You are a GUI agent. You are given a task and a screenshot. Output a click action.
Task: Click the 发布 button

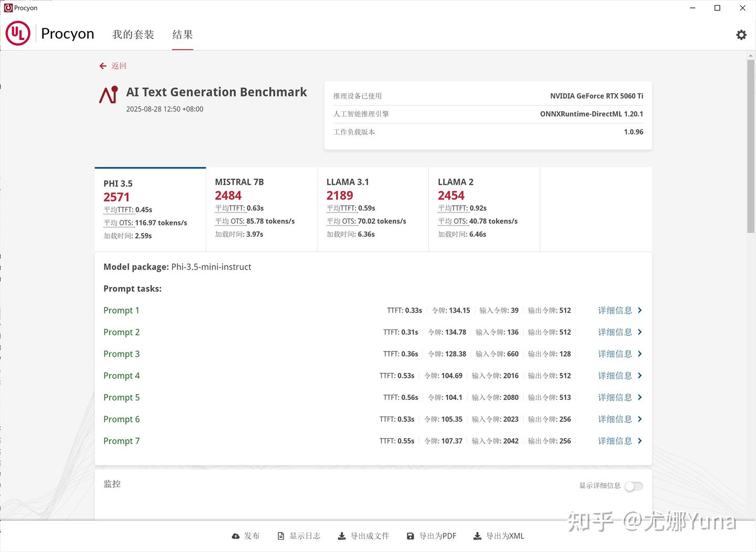click(x=246, y=536)
